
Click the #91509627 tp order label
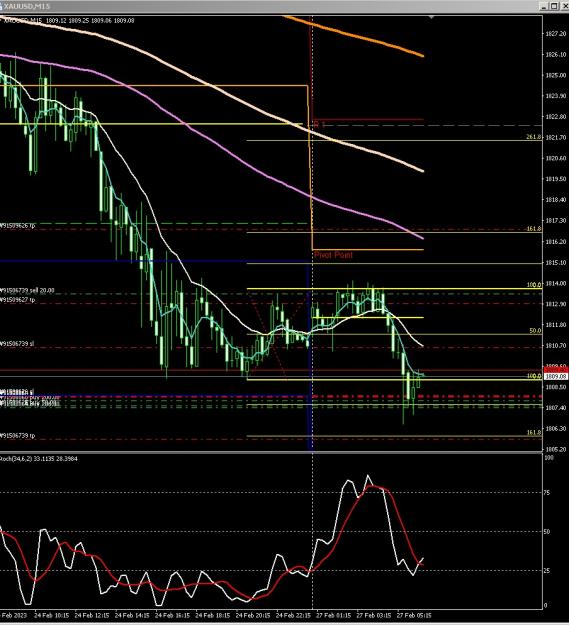tap(18, 300)
